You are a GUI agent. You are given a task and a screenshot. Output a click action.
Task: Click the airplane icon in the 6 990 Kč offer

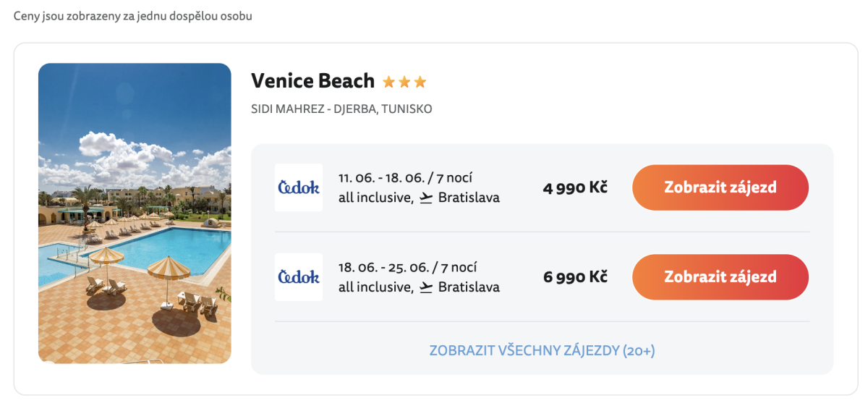[426, 287]
